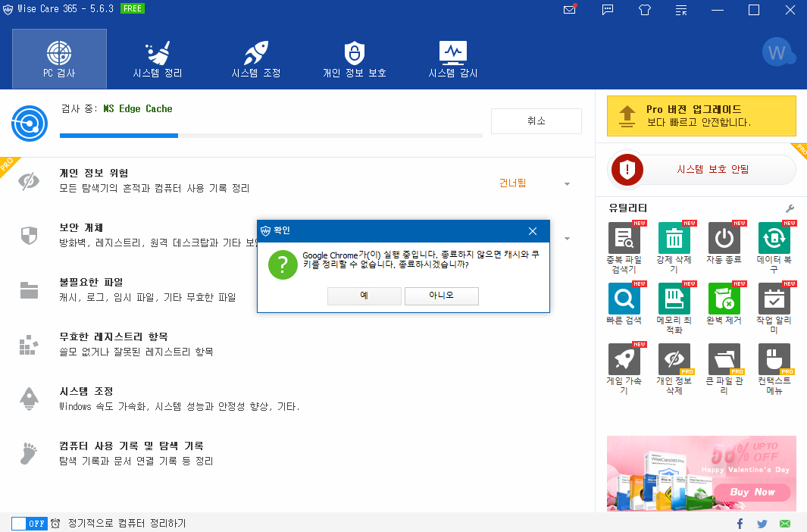
Task: Click 예 in the confirmation dialog
Action: pyautogui.click(x=364, y=296)
